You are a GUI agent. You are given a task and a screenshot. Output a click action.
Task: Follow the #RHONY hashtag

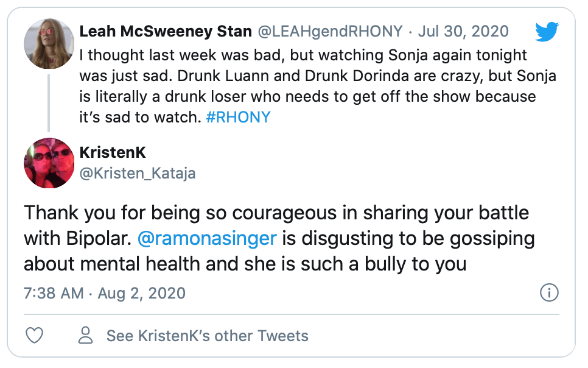[238, 118]
